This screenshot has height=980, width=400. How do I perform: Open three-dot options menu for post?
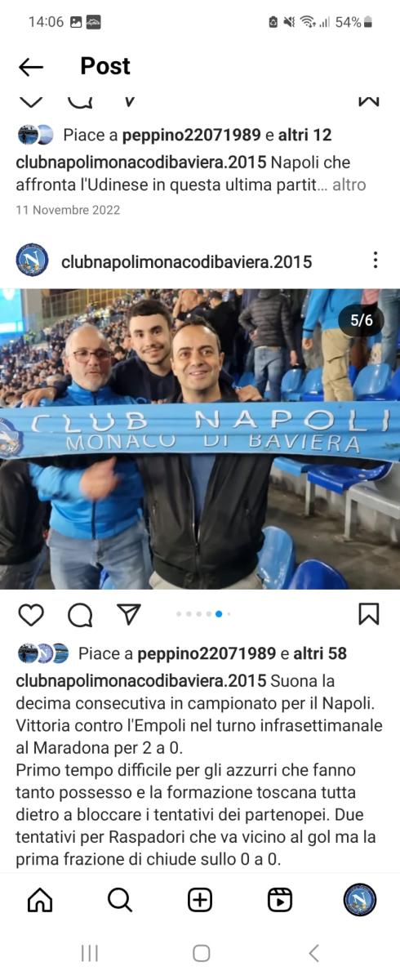pos(376,261)
